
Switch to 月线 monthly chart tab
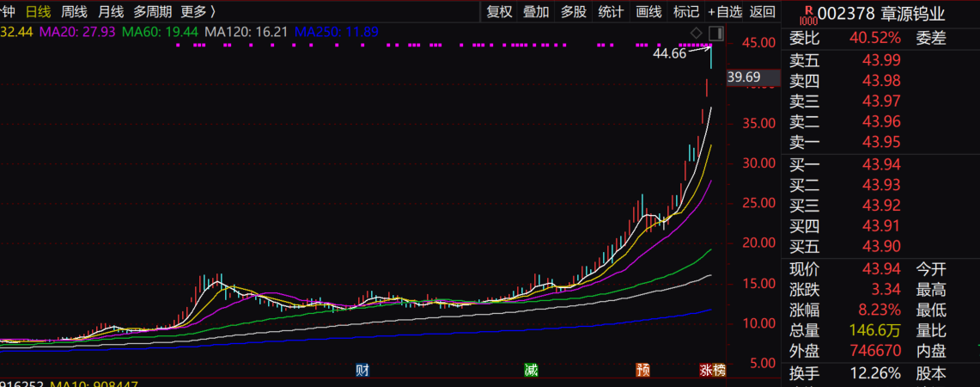click(x=110, y=11)
